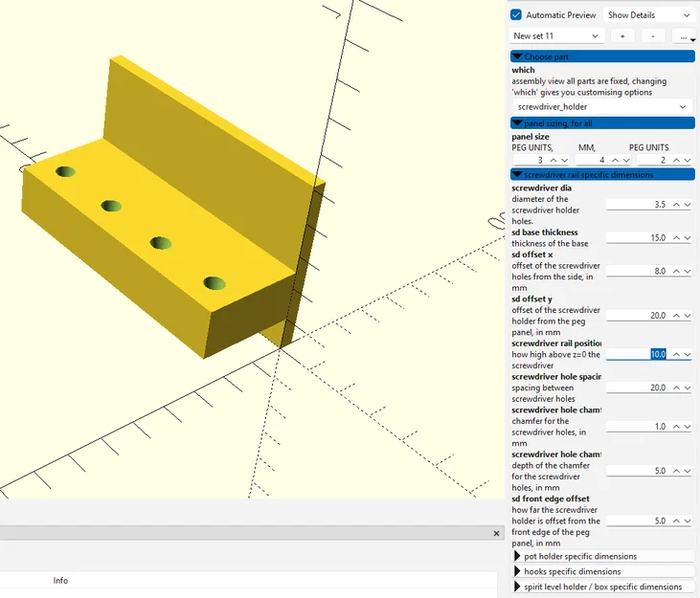Increase chamfer depth 5.0 value
The width and height of the screenshot is (700, 598).
tap(676, 471)
